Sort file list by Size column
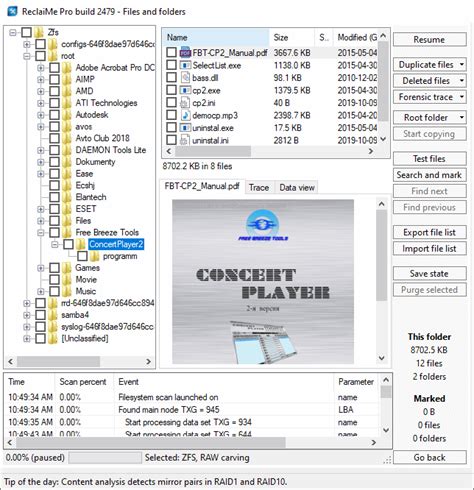 [292, 37]
